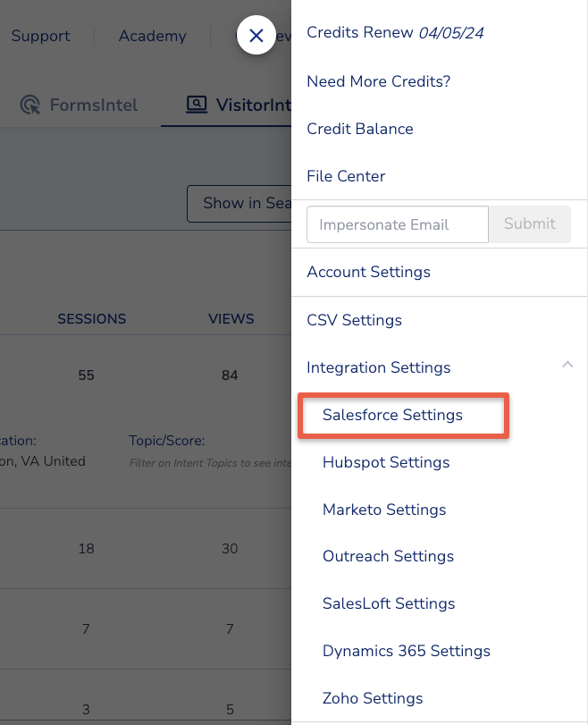This screenshot has height=725, width=588.
Task: Open the Support menu
Action: pos(40,36)
